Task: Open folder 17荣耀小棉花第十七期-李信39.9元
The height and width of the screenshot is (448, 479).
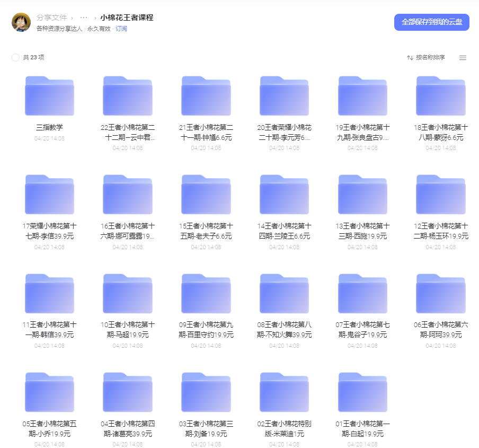Action: tap(49, 195)
